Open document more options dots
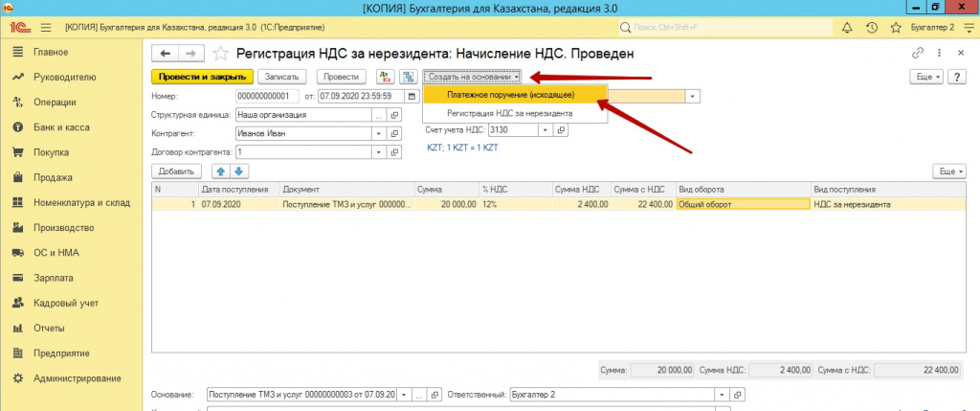This screenshot has width=980, height=411. click(940, 54)
